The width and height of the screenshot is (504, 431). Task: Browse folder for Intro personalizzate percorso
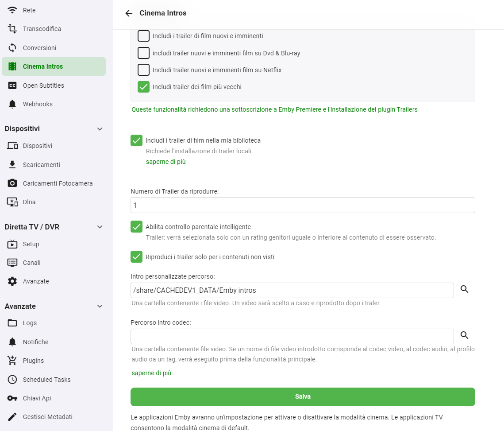click(x=464, y=289)
